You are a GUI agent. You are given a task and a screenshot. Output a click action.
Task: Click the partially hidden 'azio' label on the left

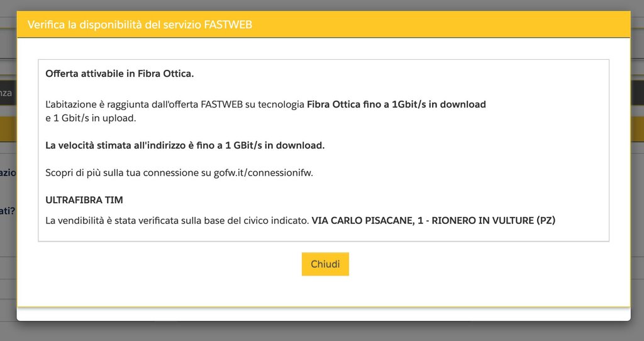[7, 172]
